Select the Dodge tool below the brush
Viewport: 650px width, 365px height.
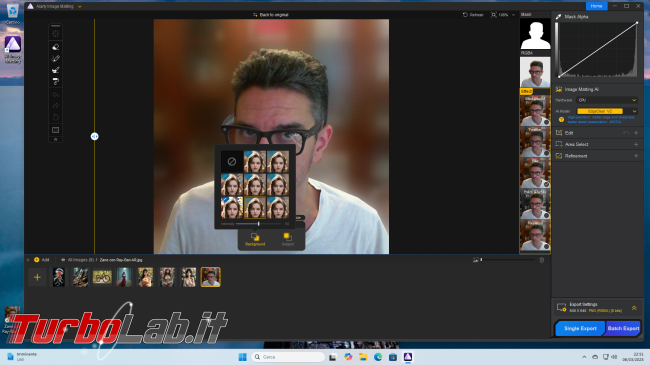pyautogui.click(x=56, y=70)
